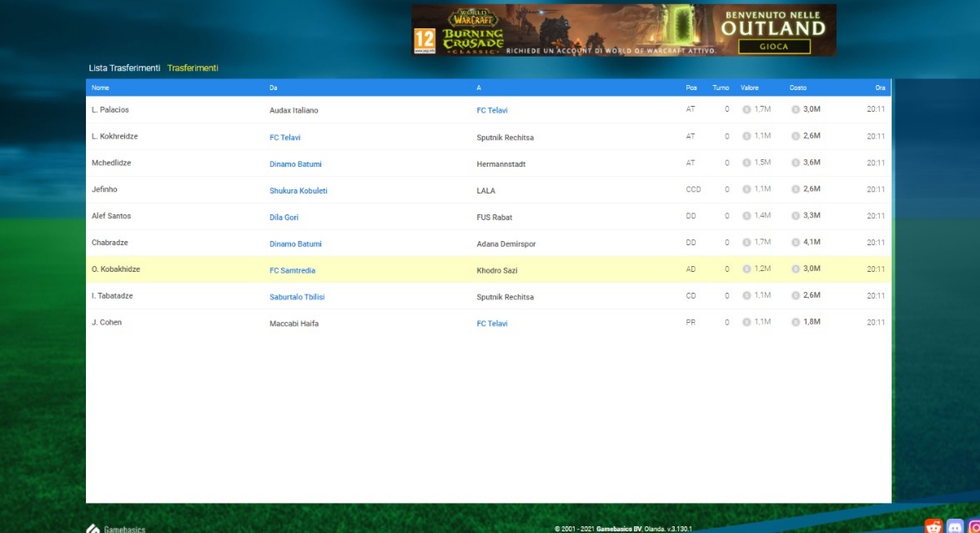Click coin icon beside L. Palacios 3,0M cost

pyautogui.click(x=796, y=109)
